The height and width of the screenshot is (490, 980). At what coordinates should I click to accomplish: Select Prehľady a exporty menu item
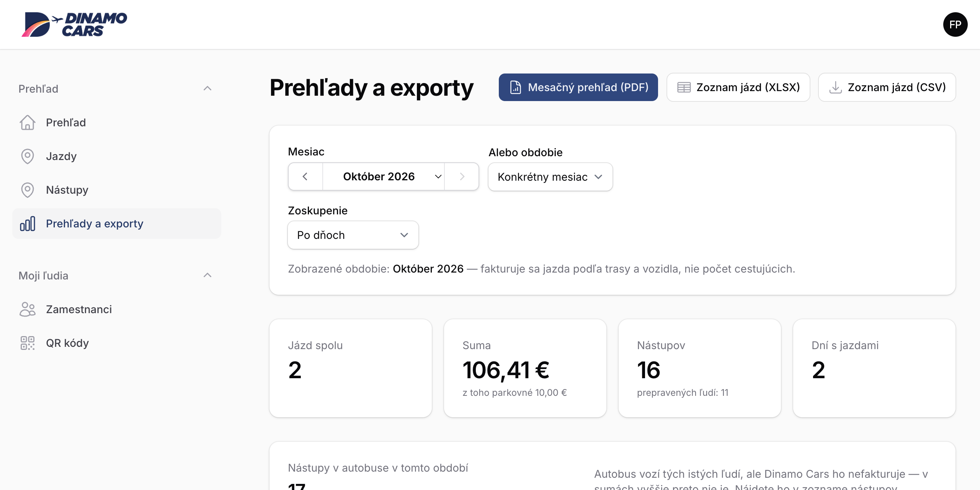[x=117, y=224]
